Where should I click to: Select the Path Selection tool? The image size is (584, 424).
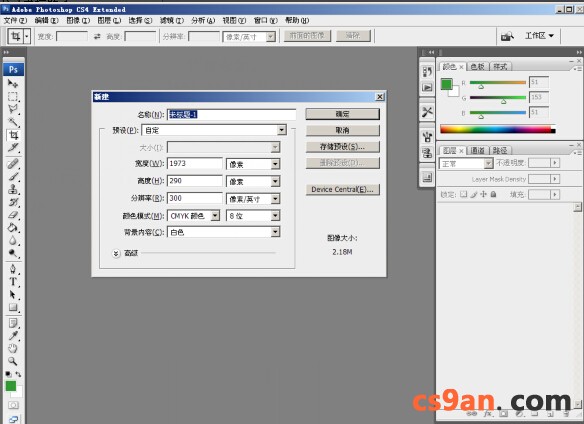pyautogui.click(x=13, y=295)
